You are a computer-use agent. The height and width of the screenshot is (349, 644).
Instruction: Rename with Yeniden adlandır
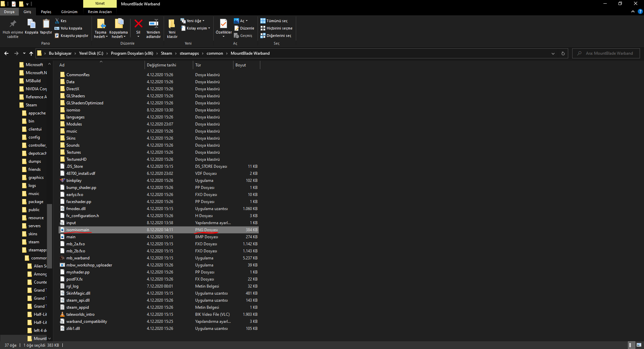[x=153, y=28]
